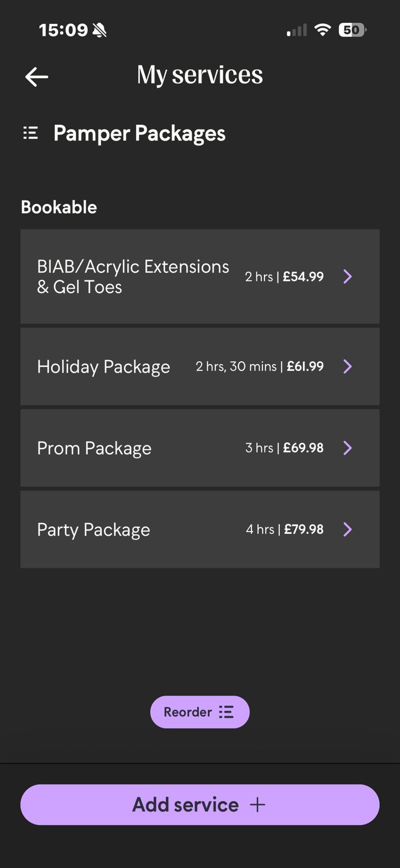Tap the cellular signal bars icon
Viewport: 400px width, 868px height.
coord(296,30)
